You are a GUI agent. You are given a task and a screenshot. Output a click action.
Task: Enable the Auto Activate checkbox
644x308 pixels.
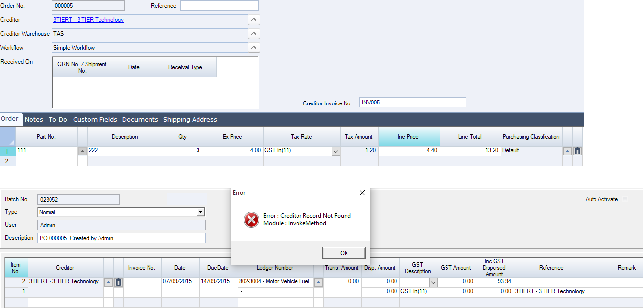coord(625,199)
